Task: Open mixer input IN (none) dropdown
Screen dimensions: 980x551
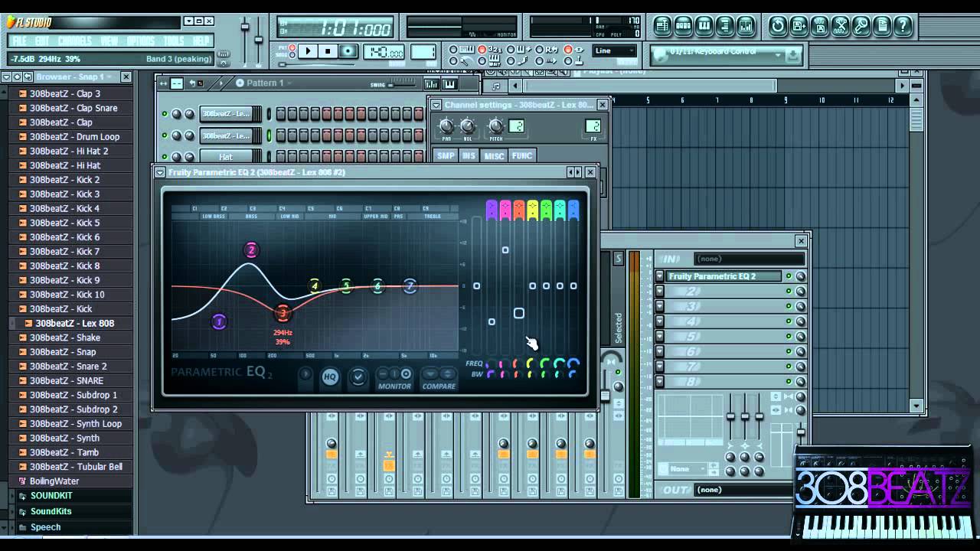Action: point(749,259)
